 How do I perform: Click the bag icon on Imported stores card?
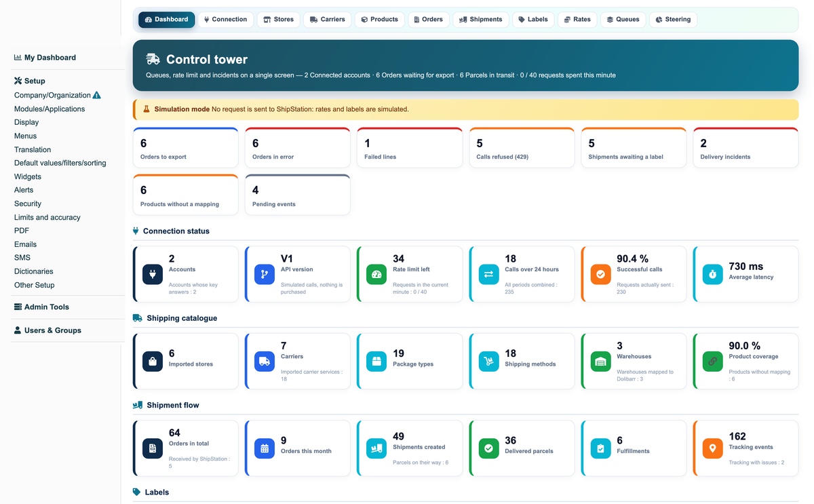[152, 362]
